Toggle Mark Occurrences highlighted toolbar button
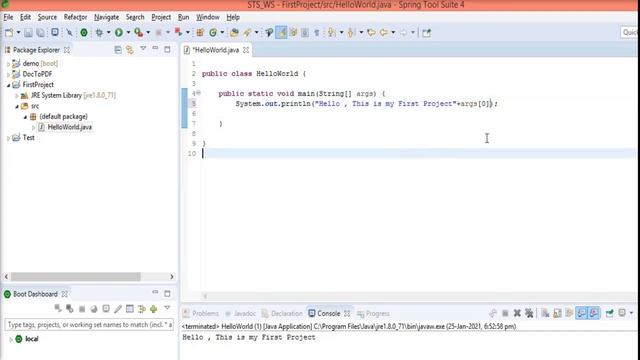The width and height of the screenshot is (640, 360). [x=281, y=33]
